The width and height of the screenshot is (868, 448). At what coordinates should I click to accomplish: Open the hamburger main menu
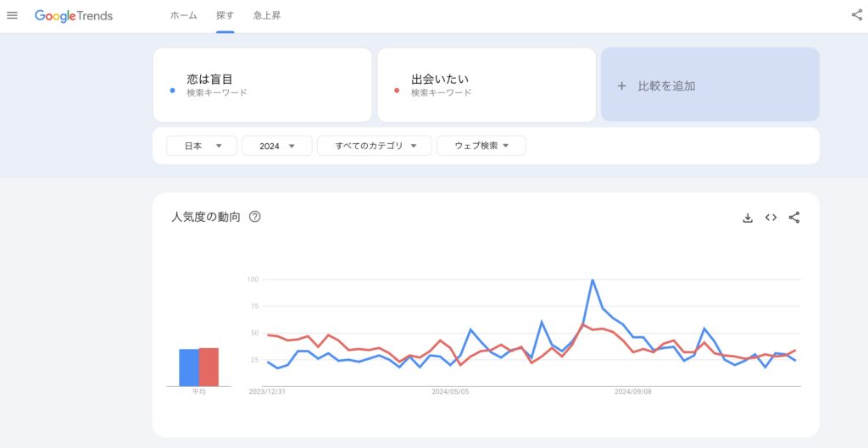(12, 15)
